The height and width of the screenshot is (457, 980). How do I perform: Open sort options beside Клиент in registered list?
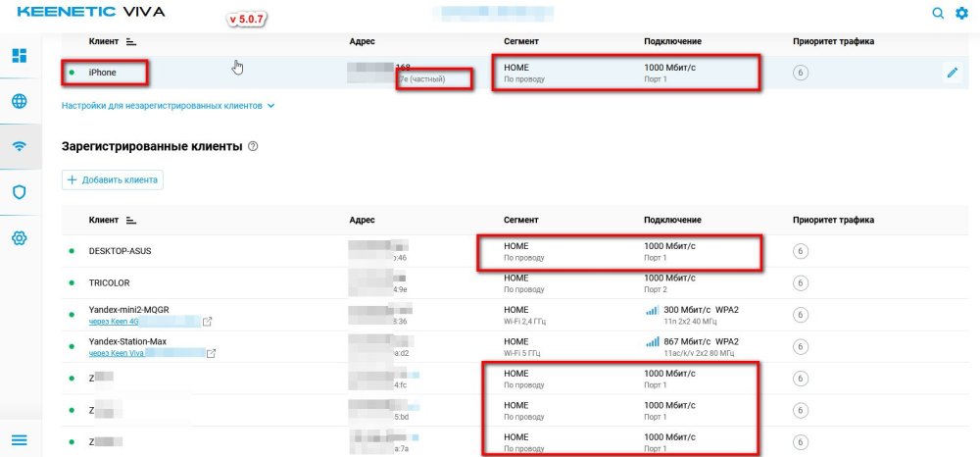click(x=130, y=221)
